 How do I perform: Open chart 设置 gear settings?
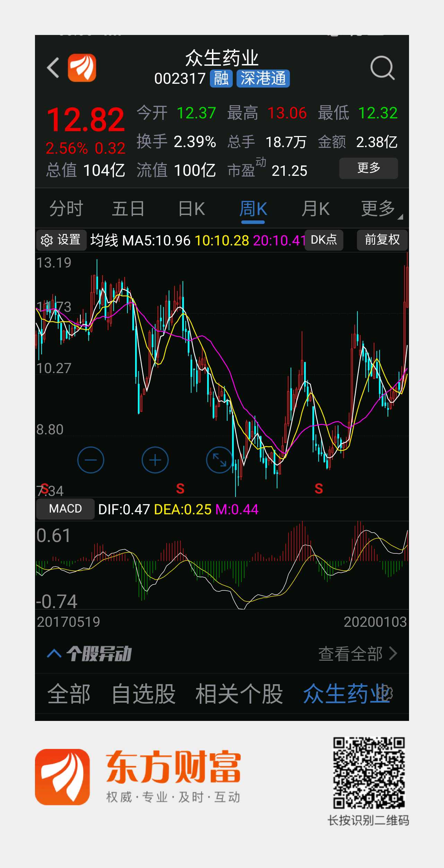[x=61, y=240]
